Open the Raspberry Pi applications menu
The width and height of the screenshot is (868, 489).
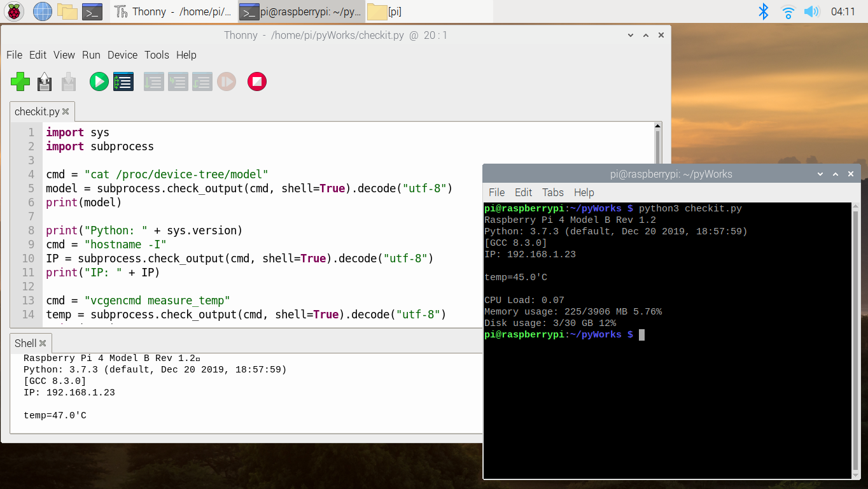[13, 11]
